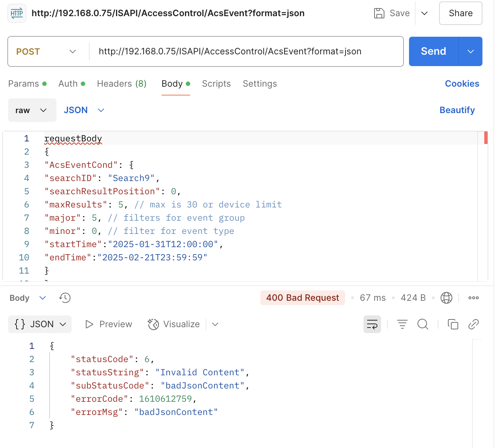The width and height of the screenshot is (503, 448).
Task: Open the response three-dots more menu
Action: click(x=473, y=298)
